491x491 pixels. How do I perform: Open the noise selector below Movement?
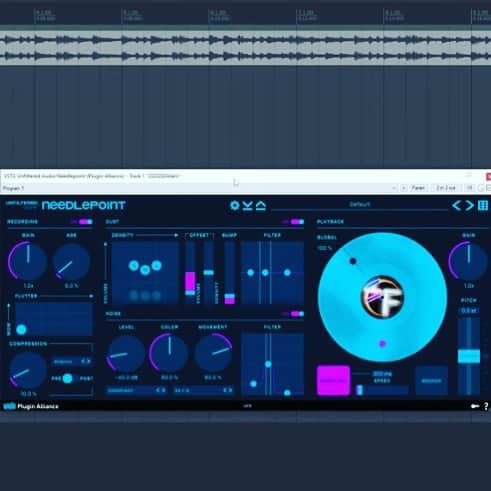point(203,390)
